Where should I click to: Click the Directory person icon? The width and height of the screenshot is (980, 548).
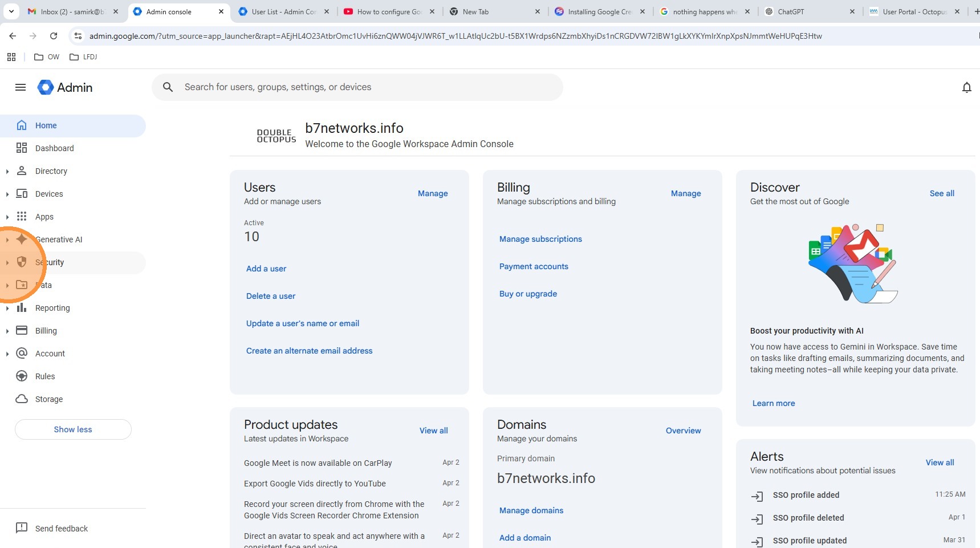pos(22,171)
